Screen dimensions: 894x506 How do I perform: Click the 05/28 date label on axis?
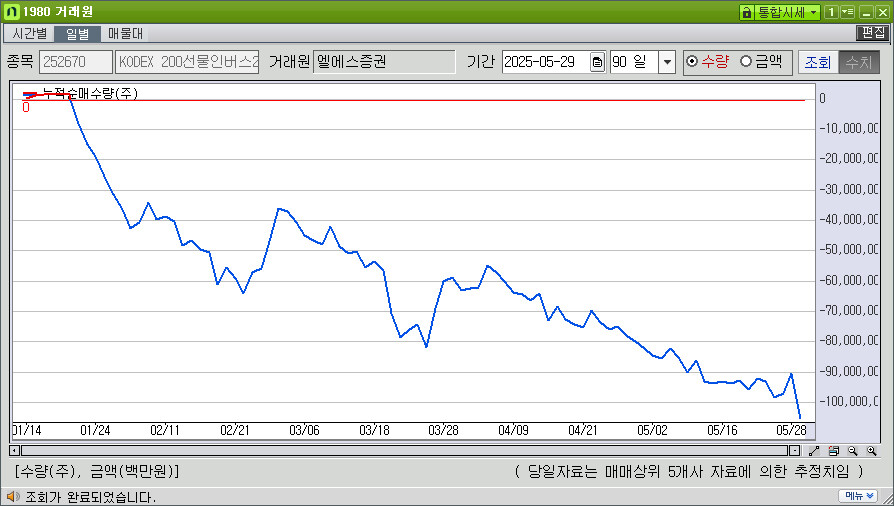pyautogui.click(x=791, y=430)
